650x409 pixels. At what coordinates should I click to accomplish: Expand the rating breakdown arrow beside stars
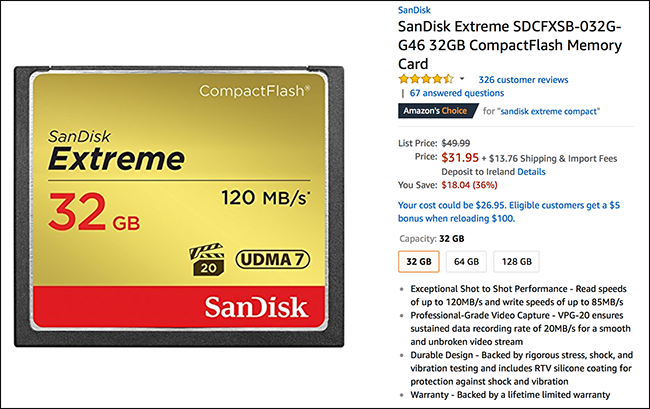pos(462,79)
